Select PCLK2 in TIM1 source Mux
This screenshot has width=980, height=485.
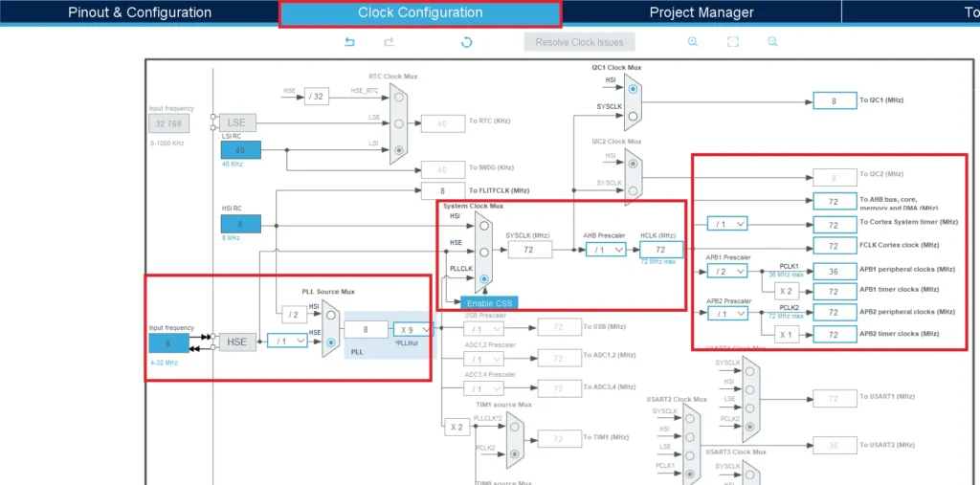point(515,454)
